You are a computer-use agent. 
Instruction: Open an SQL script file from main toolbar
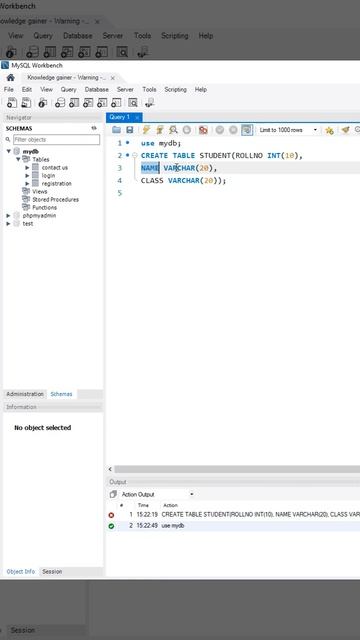[x=26, y=103]
